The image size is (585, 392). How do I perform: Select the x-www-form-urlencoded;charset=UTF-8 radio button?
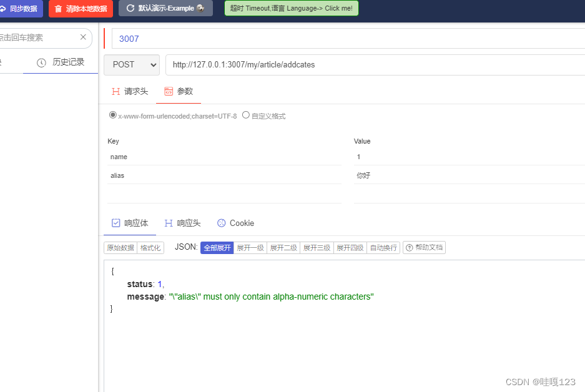point(113,114)
